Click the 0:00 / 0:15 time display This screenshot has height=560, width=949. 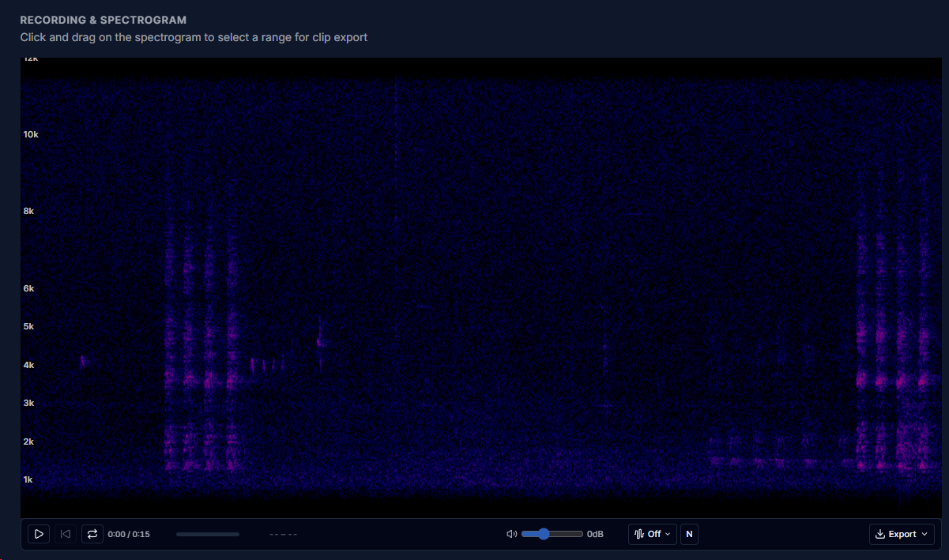129,534
